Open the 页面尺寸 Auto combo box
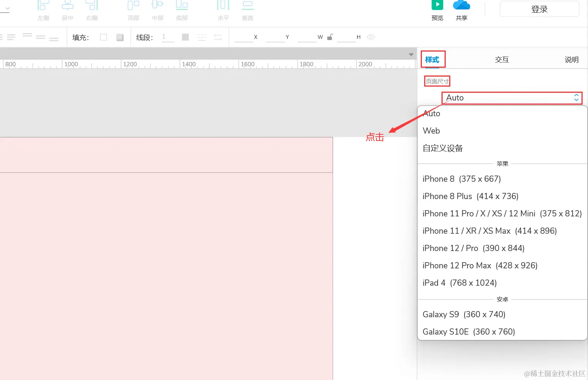 tap(512, 98)
